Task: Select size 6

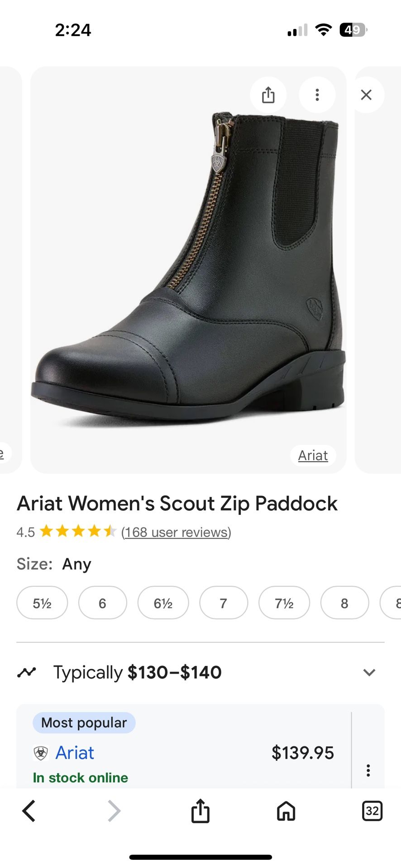Action: [102, 603]
